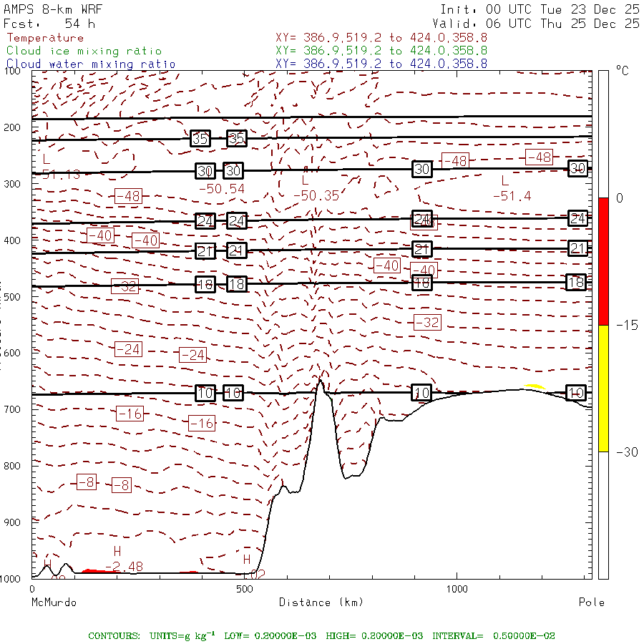644x644 pixels.
Task: Click the "-50.54" low temperature value
Action: click(222, 189)
